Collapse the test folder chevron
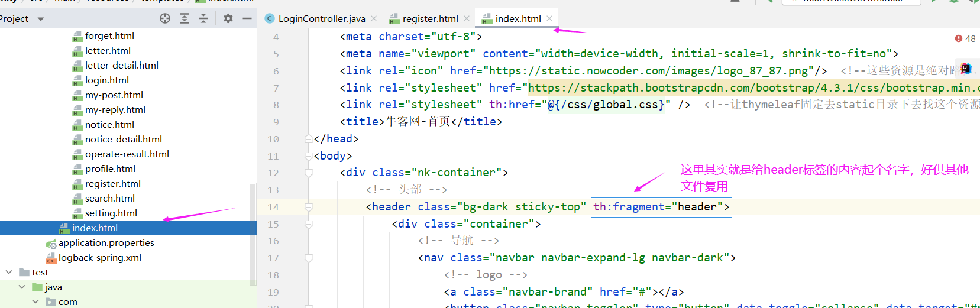Viewport: 980px width, 308px height. point(9,272)
